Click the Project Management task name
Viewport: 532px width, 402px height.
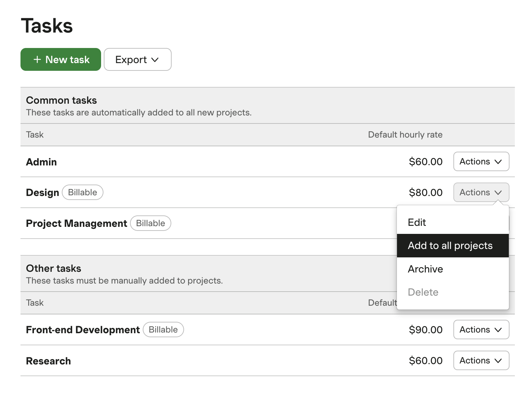coord(77,223)
